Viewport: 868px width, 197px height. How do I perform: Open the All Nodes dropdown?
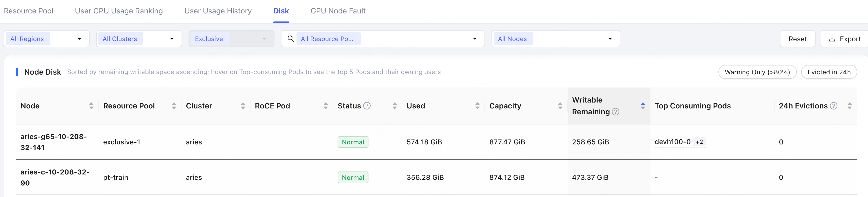coord(555,39)
